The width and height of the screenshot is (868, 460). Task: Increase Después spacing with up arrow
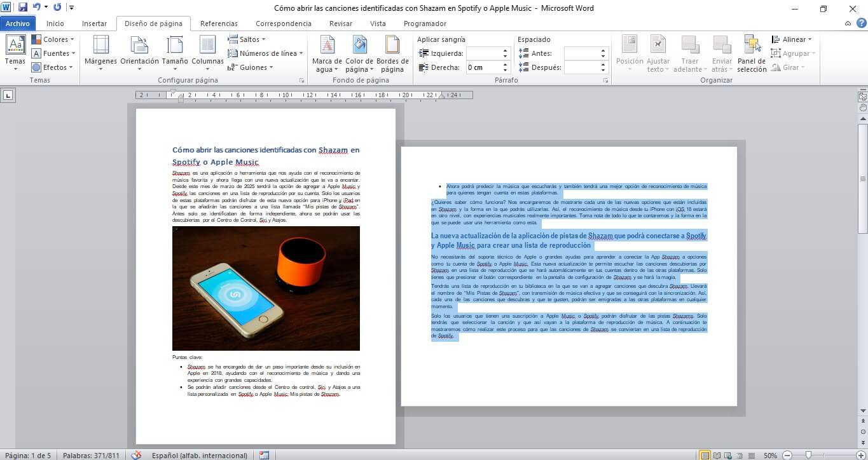604,64
